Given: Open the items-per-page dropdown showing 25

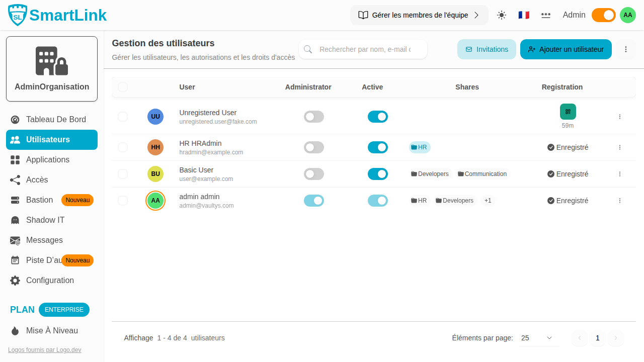Looking at the screenshot, I should 538,338.
